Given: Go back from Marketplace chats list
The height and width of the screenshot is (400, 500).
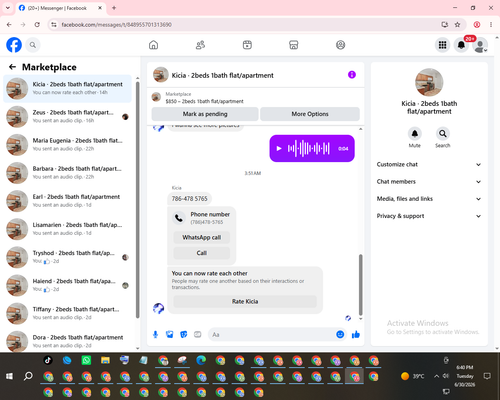Looking at the screenshot, I should tap(12, 67).
